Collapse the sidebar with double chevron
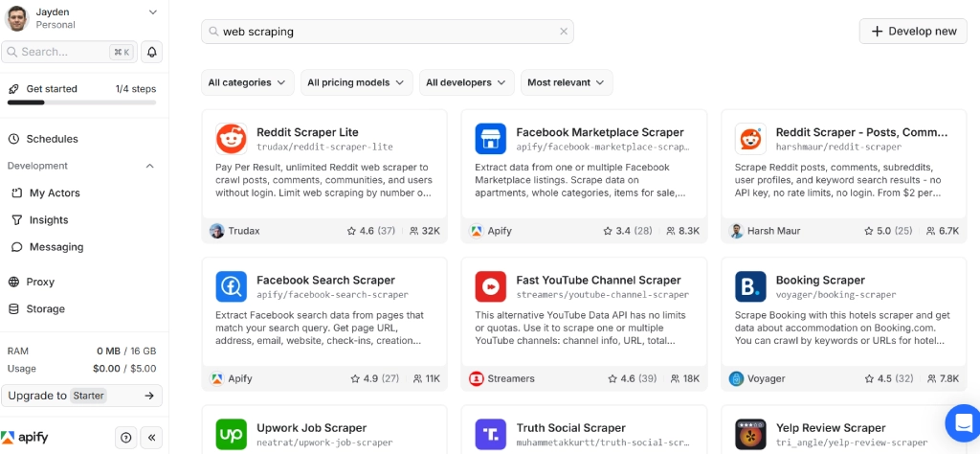The image size is (980, 454). tap(151, 438)
